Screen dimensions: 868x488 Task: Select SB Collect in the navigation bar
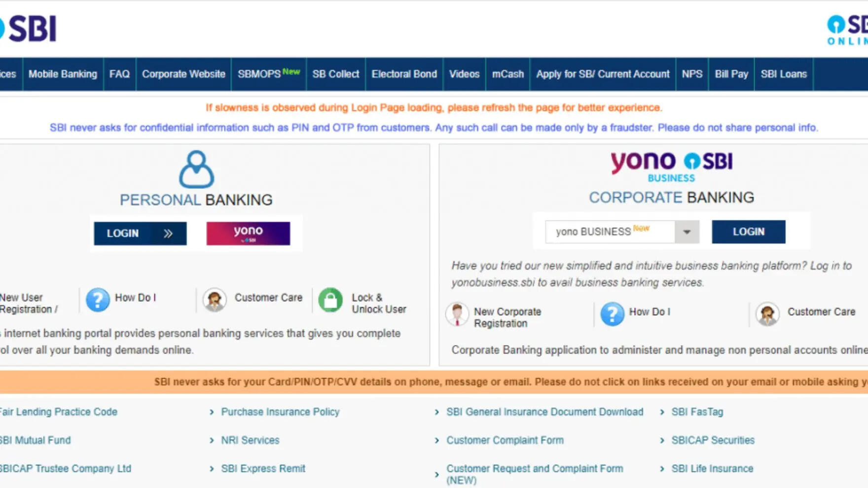(x=335, y=74)
